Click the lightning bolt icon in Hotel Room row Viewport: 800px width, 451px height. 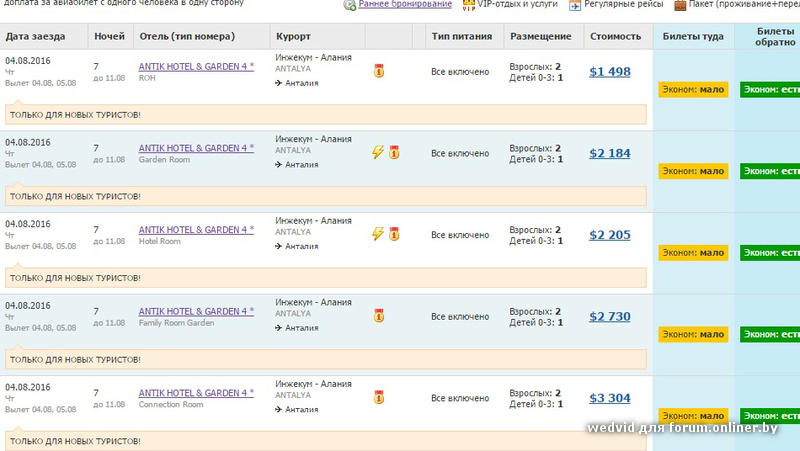378,234
